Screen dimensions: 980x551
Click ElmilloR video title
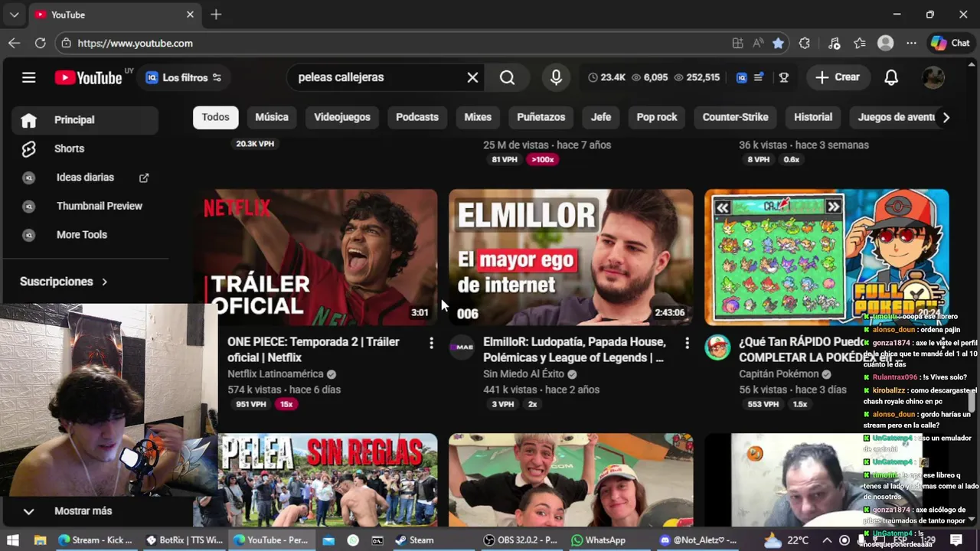(x=574, y=350)
